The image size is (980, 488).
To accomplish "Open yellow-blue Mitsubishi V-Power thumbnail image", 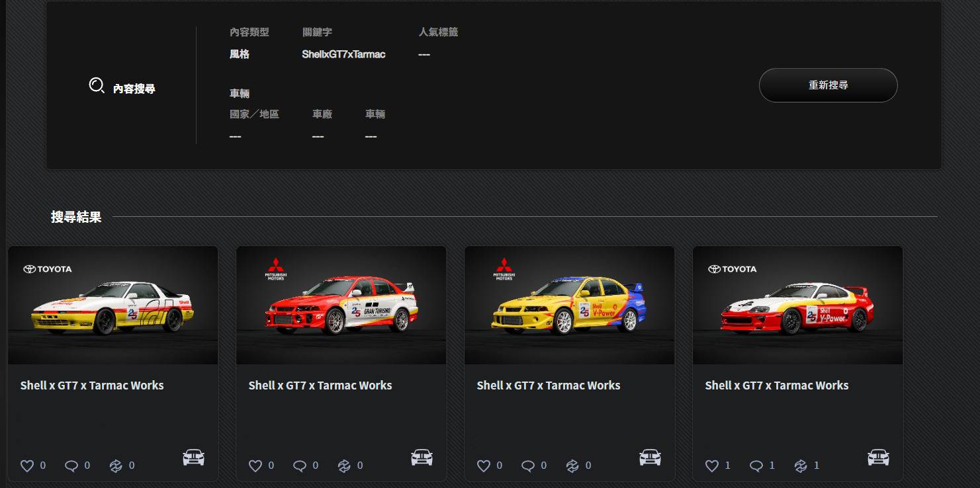I will coord(570,305).
